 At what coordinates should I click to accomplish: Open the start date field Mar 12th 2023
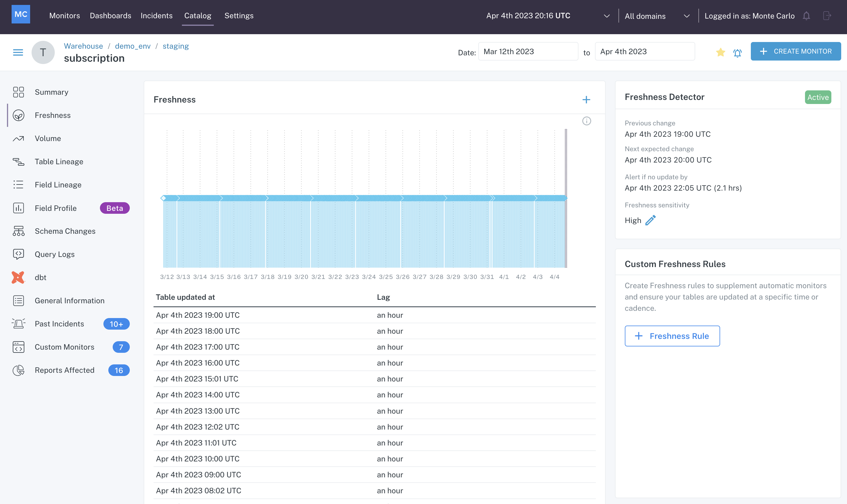[x=528, y=52]
